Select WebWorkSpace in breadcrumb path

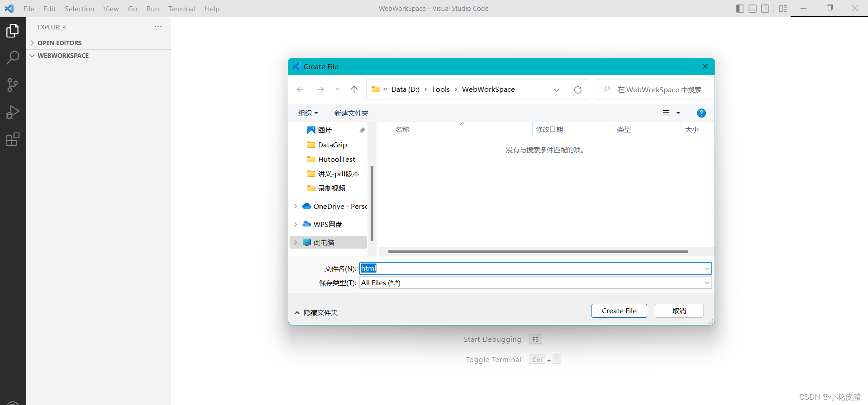[x=488, y=89]
